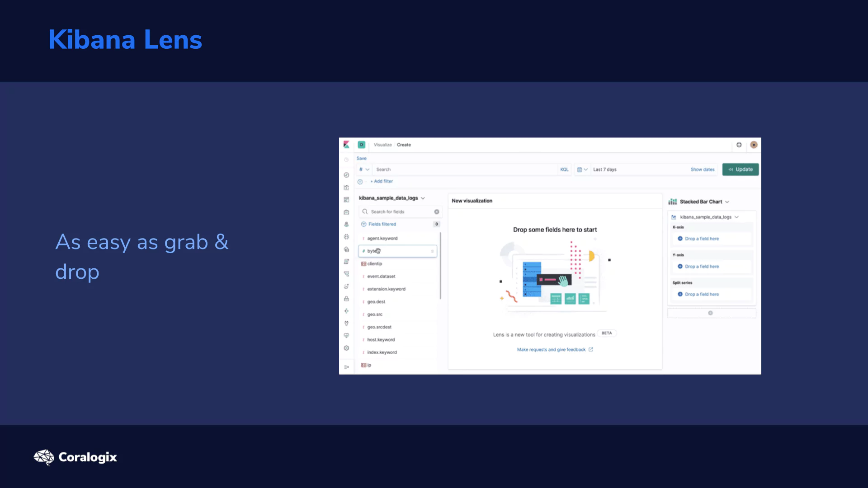Click Last 7 days time range
Screen dimensions: 868x488
coord(604,169)
